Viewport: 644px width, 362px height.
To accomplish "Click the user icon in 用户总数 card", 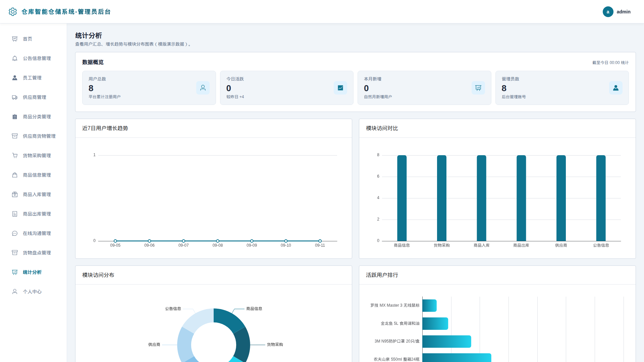I will 203,88.
